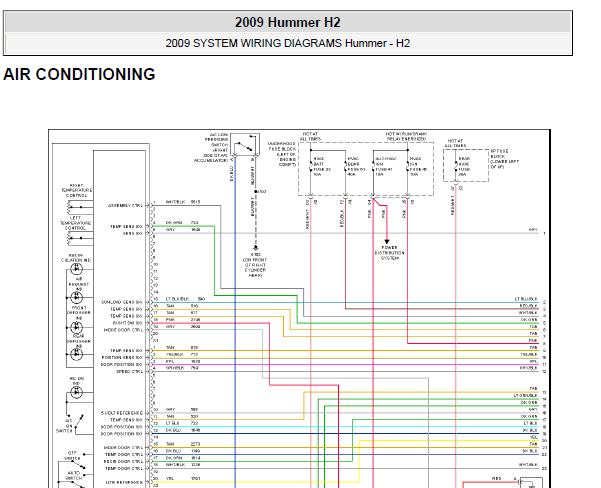Click the HVAC REAR FUSE 40A label
Image resolution: width=601 pixels, height=488 pixels.
356,166
